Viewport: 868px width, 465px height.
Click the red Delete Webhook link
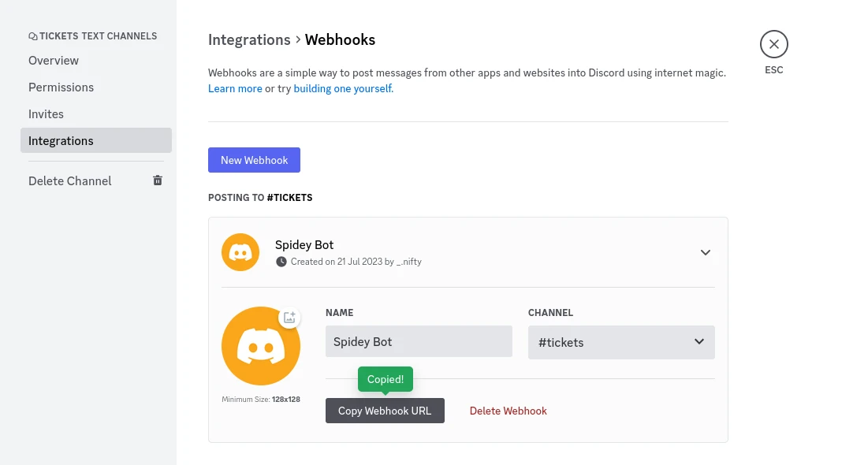509,411
